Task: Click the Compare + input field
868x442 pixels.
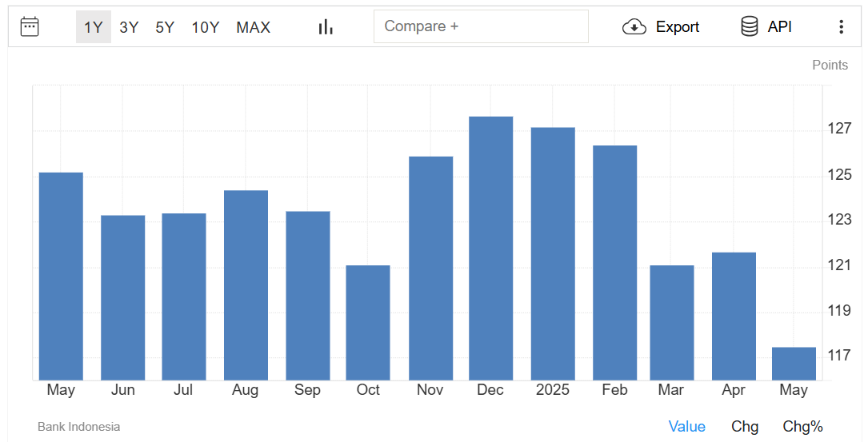Action: coord(481,26)
